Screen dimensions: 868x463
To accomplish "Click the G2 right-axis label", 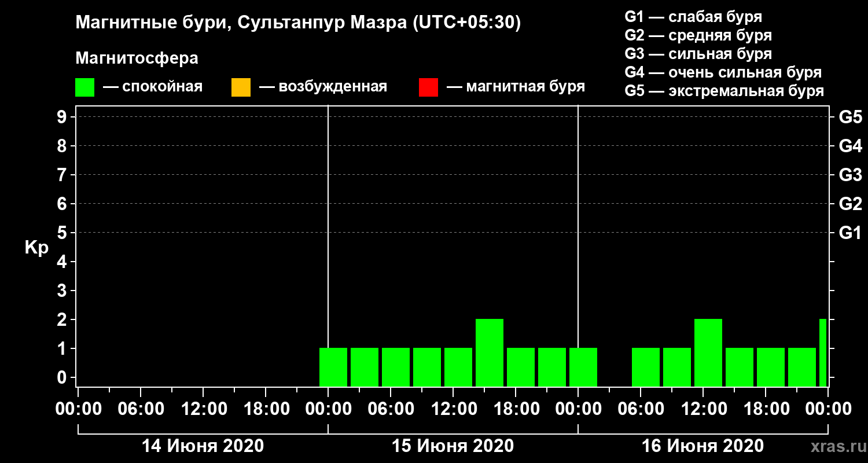I will coord(850,204).
